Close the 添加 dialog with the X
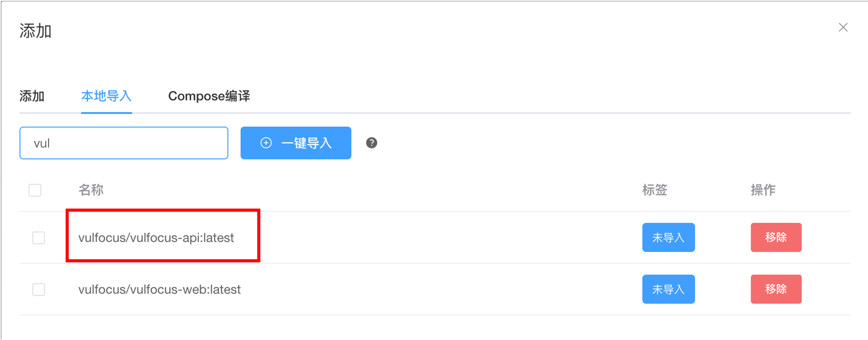The height and width of the screenshot is (340, 868). click(843, 27)
